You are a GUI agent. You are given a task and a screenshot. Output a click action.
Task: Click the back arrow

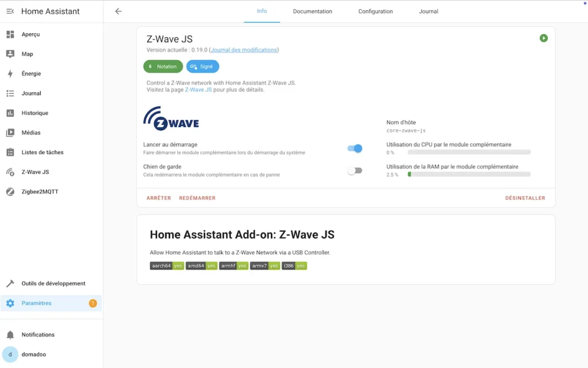tap(118, 11)
